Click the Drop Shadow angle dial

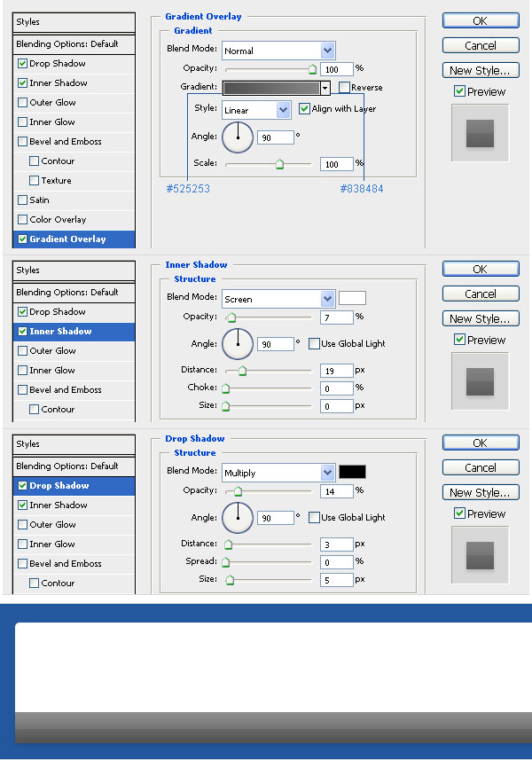[237, 517]
